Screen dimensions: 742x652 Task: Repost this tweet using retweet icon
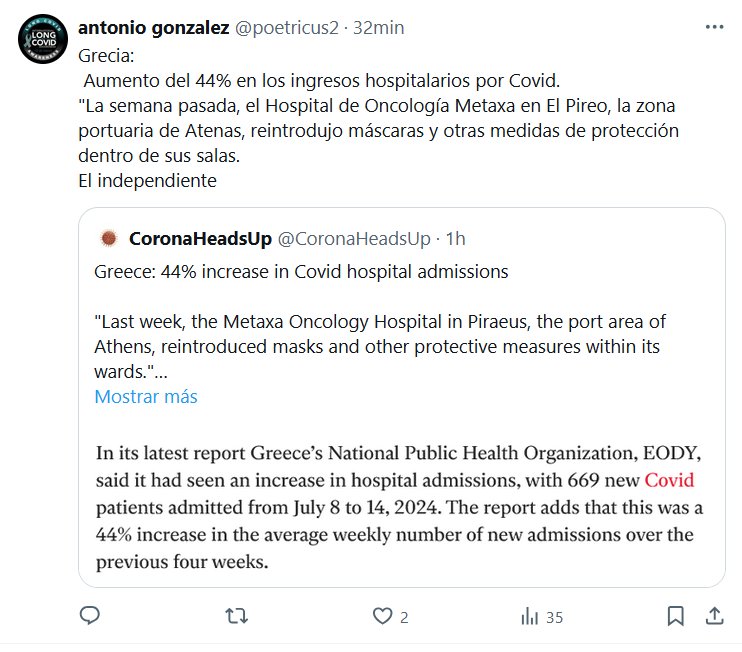click(236, 617)
